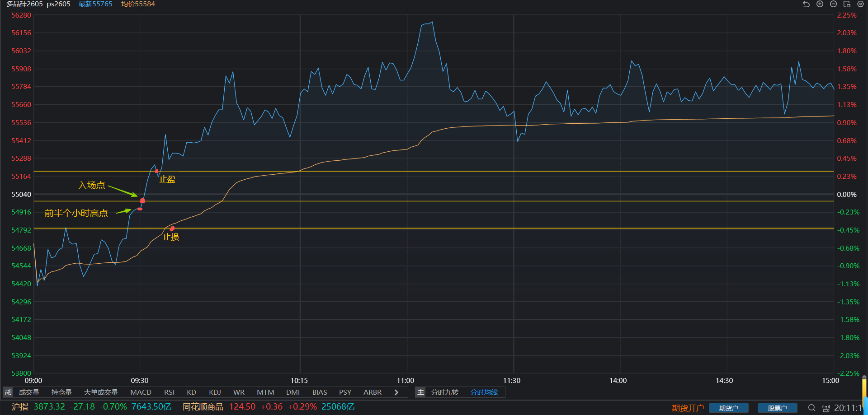The image size is (868, 415).
Task: Zoom out using the minus circle icon
Action: click(833, 4)
